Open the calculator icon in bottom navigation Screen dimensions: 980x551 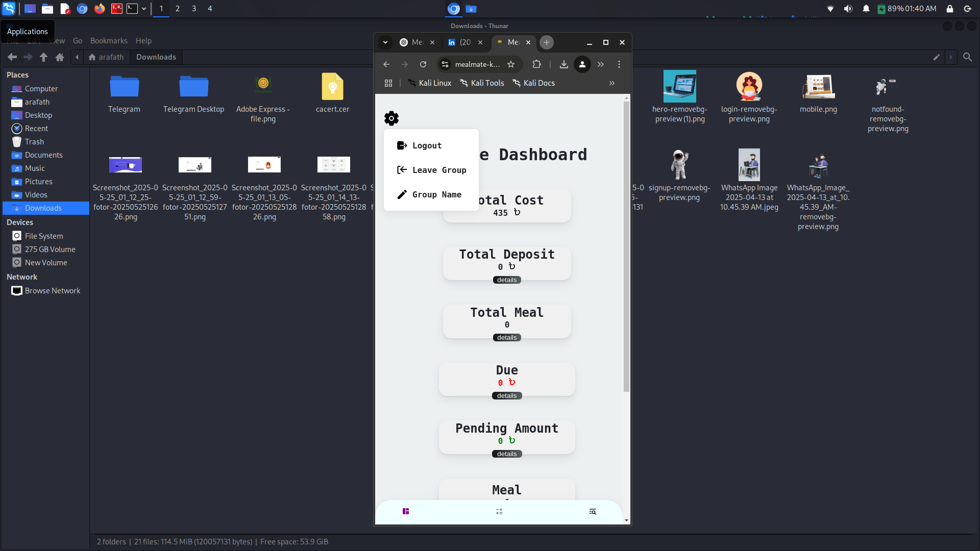pyautogui.click(x=499, y=511)
